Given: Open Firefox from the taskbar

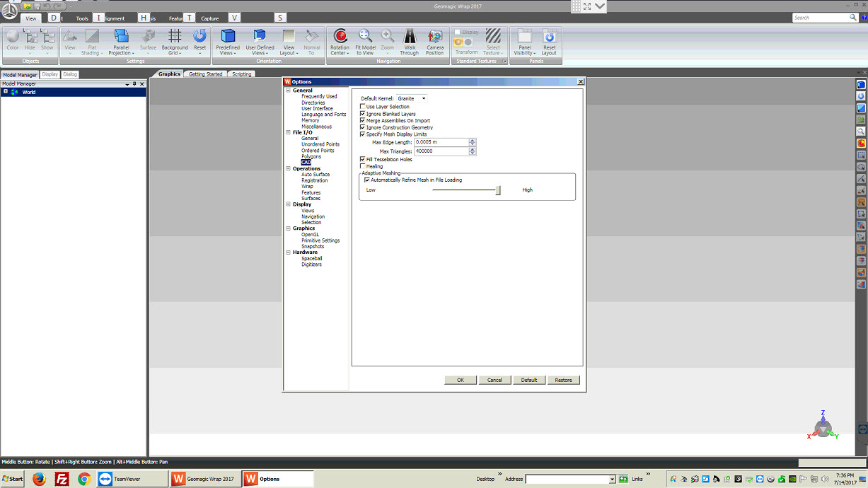Looking at the screenshot, I should [39, 479].
